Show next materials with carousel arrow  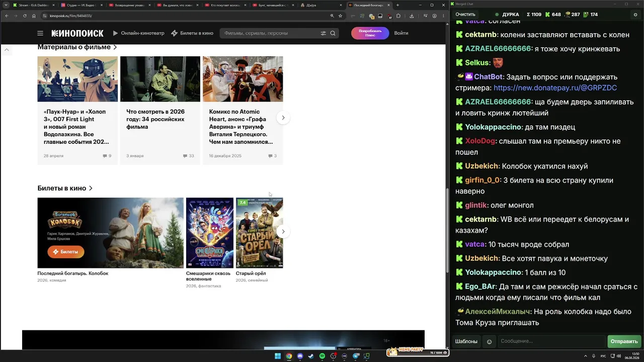pyautogui.click(x=283, y=118)
